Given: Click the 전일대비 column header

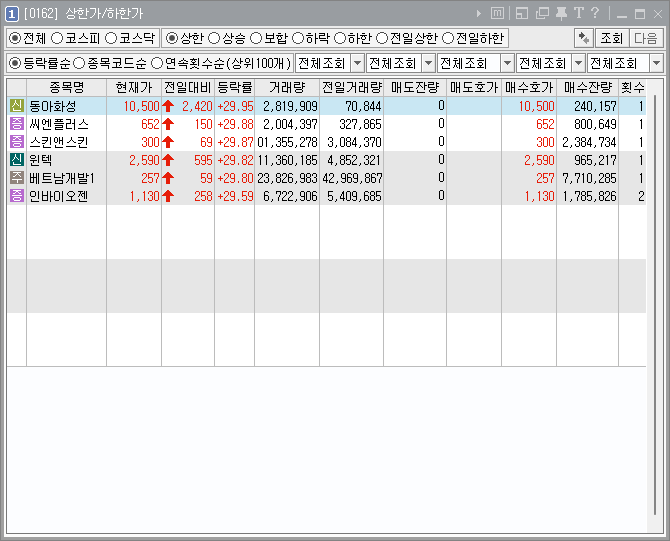Looking at the screenshot, I should tap(188, 88).
